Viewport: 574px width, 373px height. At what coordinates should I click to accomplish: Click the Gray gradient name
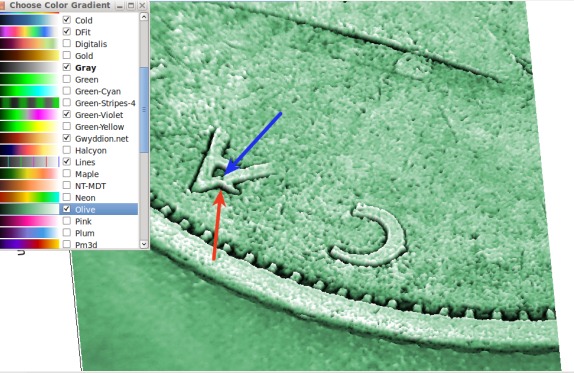coord(86,68)
